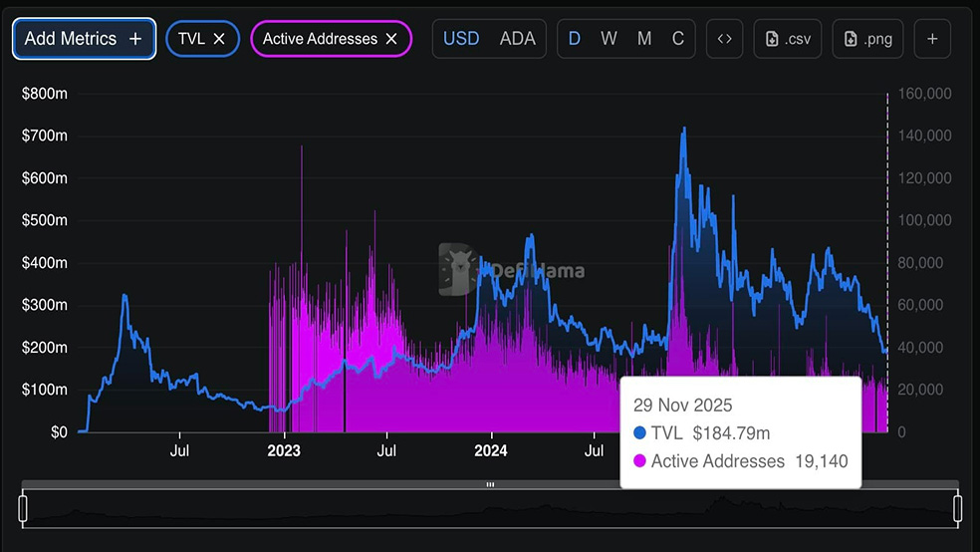Viewport: 980px width, 552px height.
Task: Switch currency denomination to USD
Action: pos(461,39)
